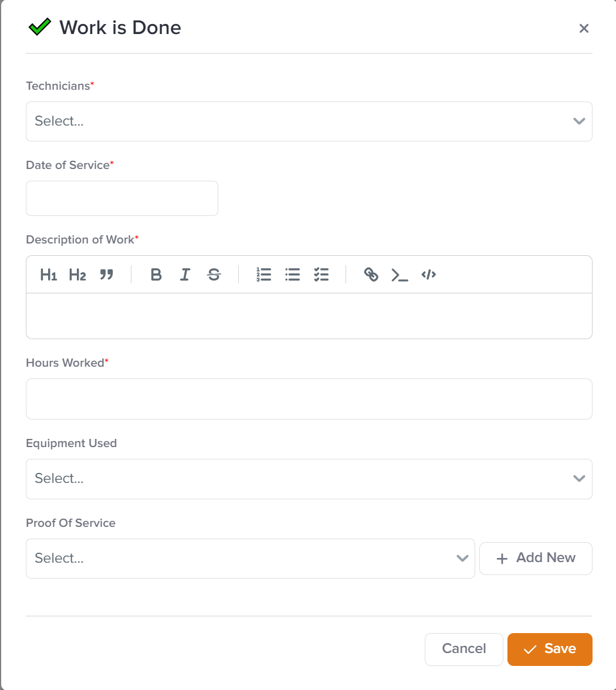Insert a blockquote in the description

(107, 275)
